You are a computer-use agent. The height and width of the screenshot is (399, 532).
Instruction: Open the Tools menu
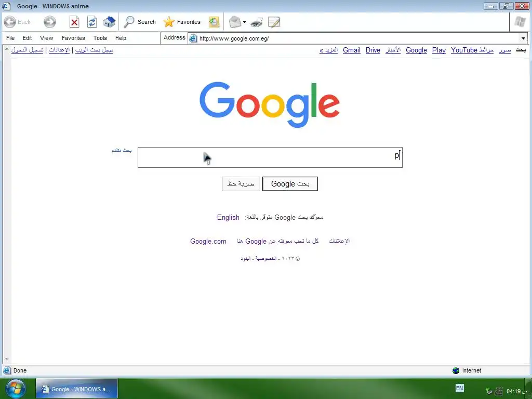pyautogui.click(x=100, y=38)
